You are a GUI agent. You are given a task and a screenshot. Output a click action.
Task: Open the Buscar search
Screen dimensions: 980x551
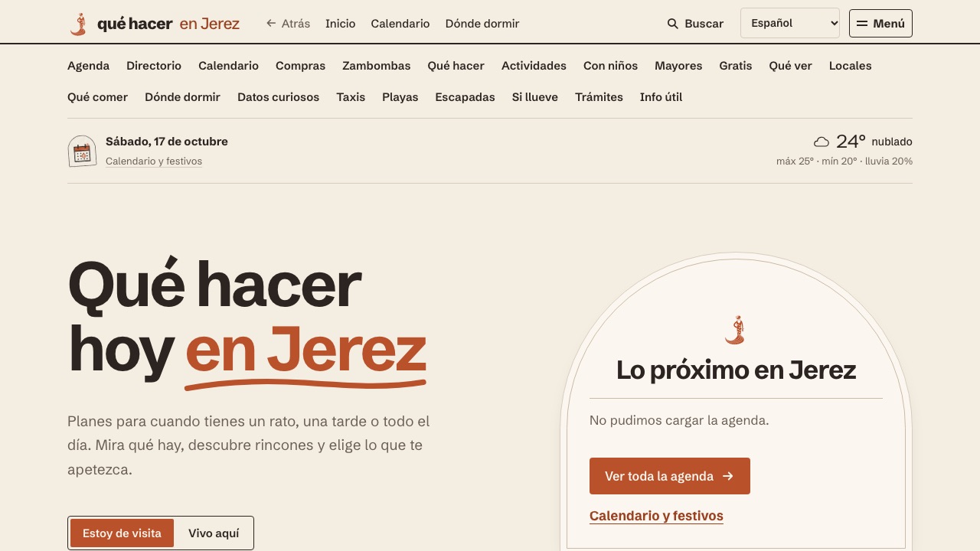coord(695,24)
